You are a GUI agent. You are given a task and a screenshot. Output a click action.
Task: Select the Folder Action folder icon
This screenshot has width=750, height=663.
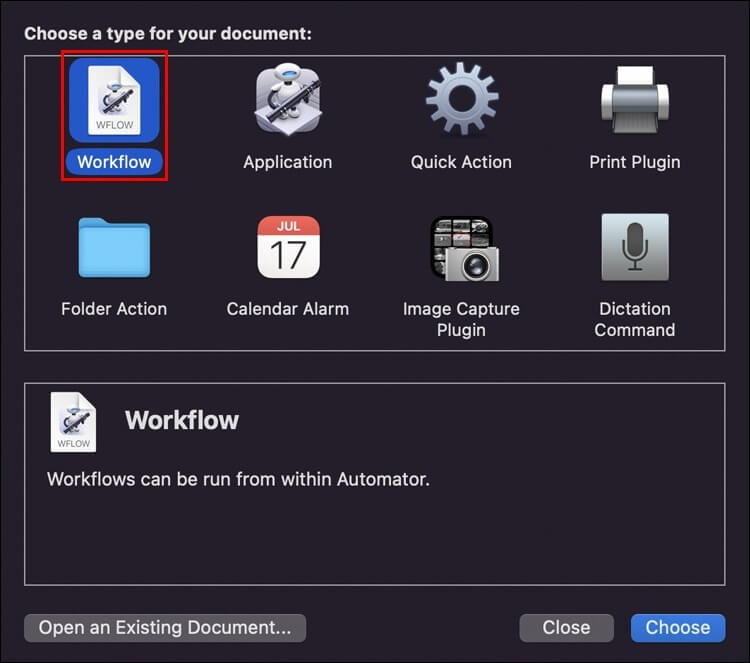pyautogui.click(x=114, y=247)
